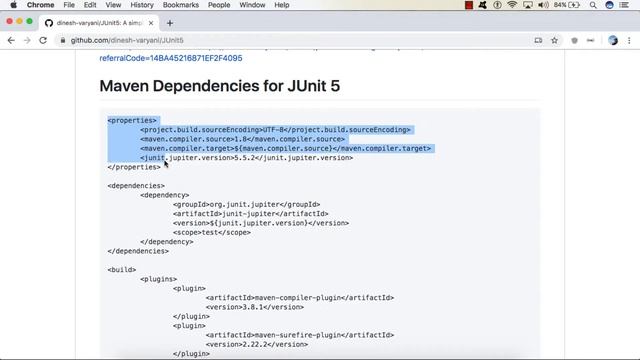Screen dimensions: 640x360
Task: Click the battery status indicator
Action: pos(567,5)
